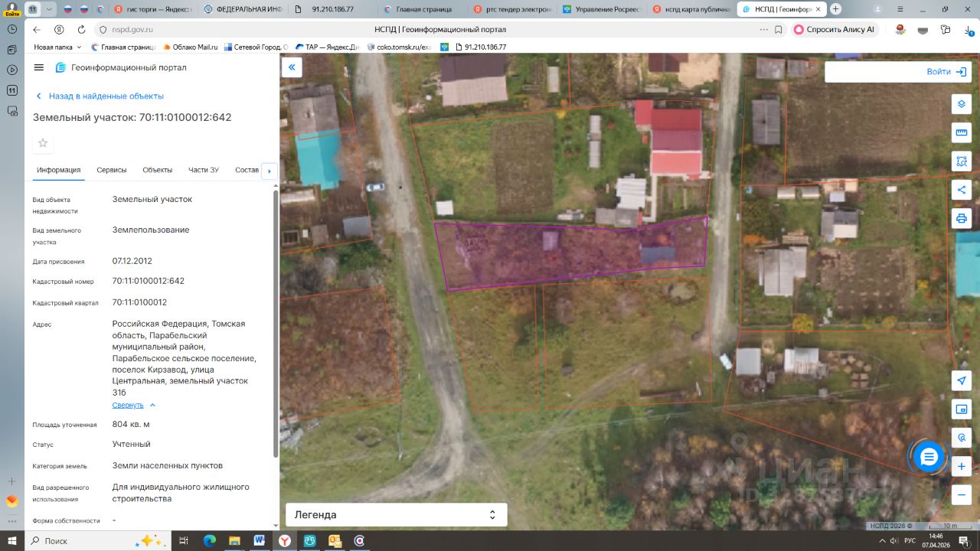Viewport: 980px width, 551px height.
Task: Open the tab list dropdown arrow
Action: [x=49, y=9]
